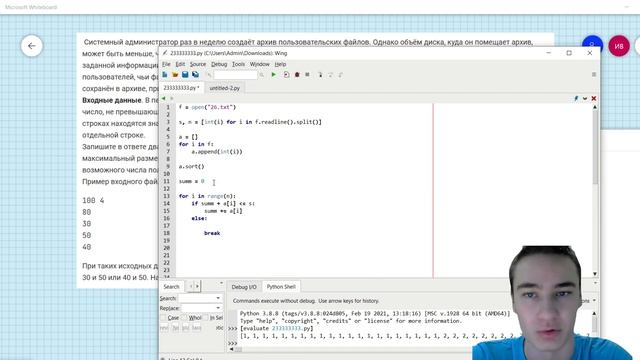Click the Step Over debug icon
Image resolution: width=640 pixels, height=360 pixels.
(330, 75)
